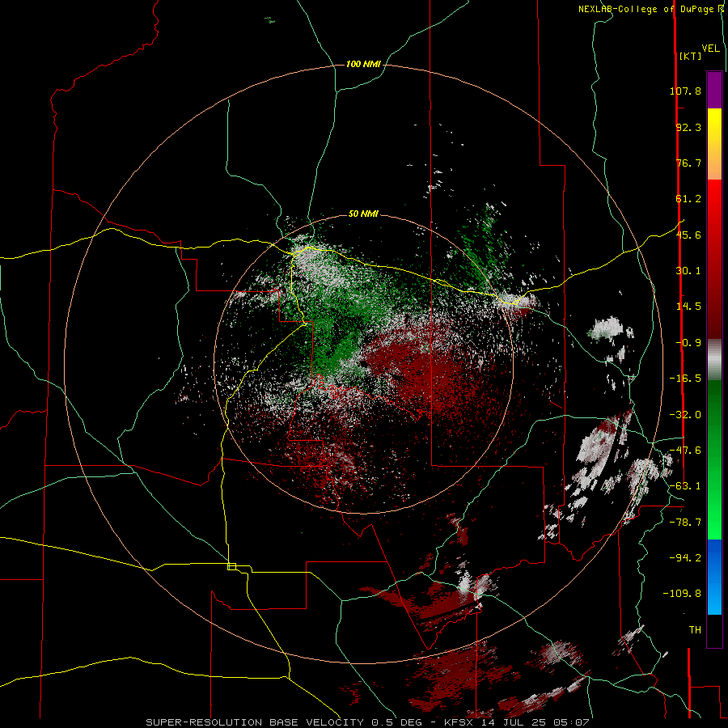Click the 100 NMI range ring label

tap(363, 64)
